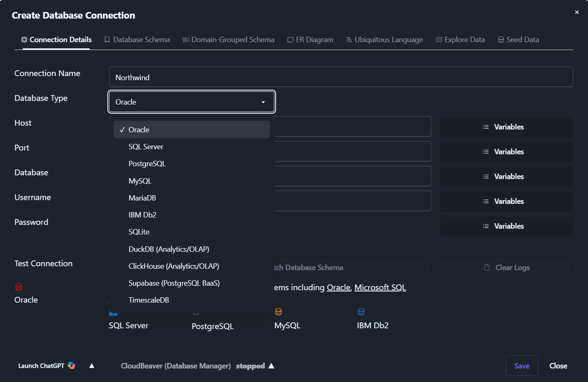Select SQLite from the dropdown list

click(192, 232)
